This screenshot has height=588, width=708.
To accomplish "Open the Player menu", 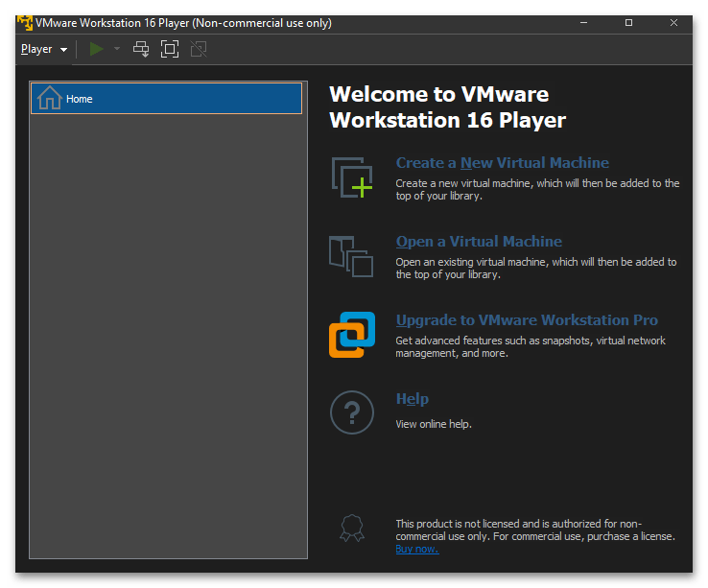I will (x=44, y=49).
